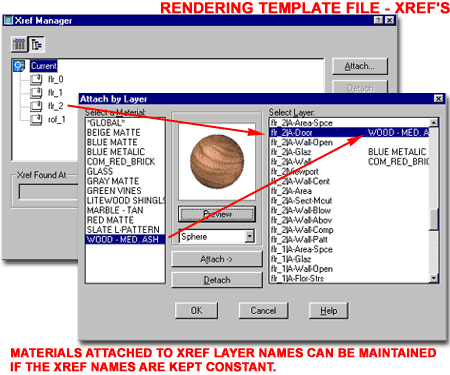Close the Attach by Layer dialog
Viewport: 450px width, 375px height.
438,99
